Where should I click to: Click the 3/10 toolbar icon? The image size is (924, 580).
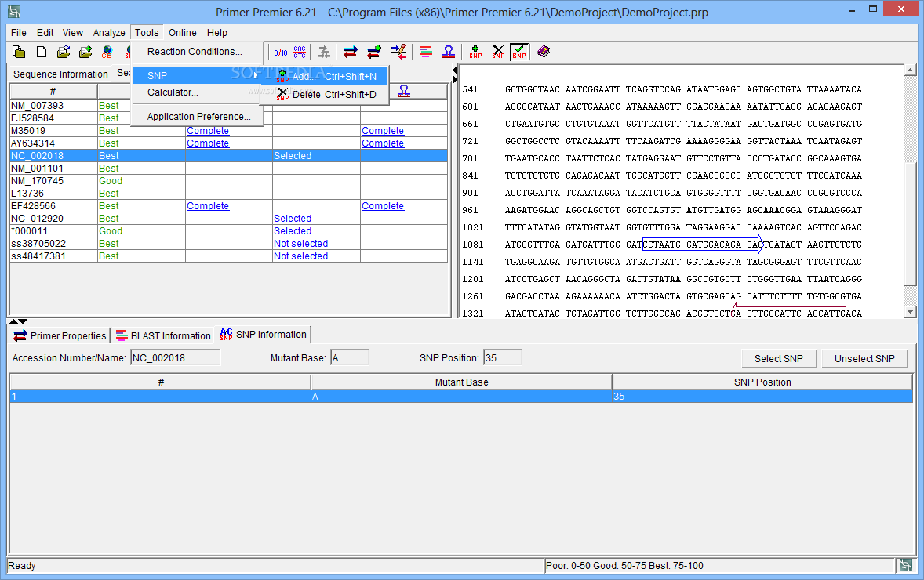click(281, 53)
